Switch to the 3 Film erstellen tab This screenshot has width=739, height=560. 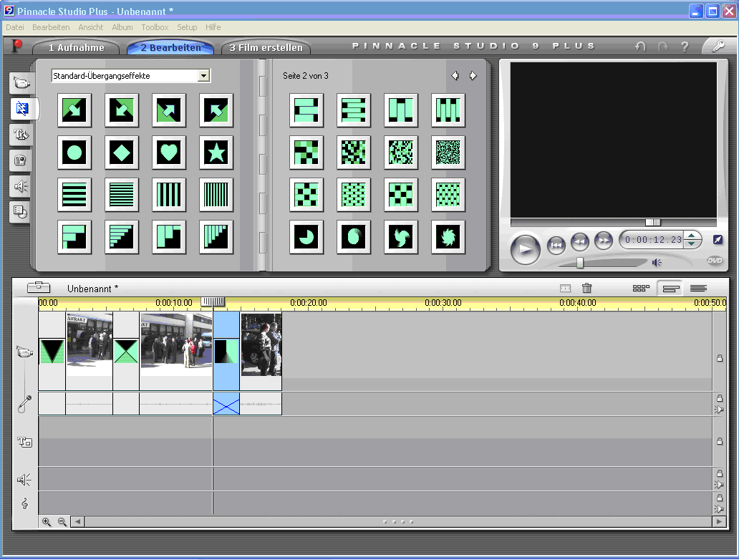(x=266, y=47)
